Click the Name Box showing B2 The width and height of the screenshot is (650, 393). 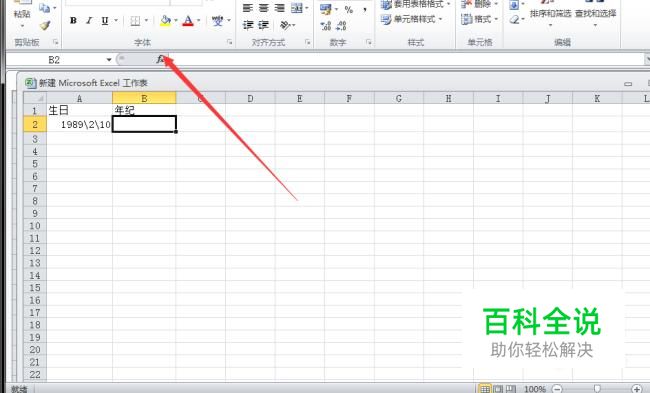click(x=55, y=60)
